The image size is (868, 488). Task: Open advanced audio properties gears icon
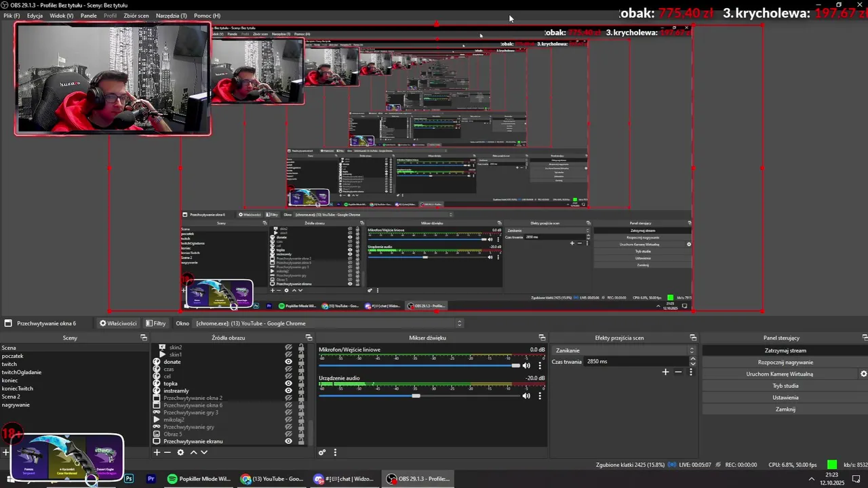(322, 452)
